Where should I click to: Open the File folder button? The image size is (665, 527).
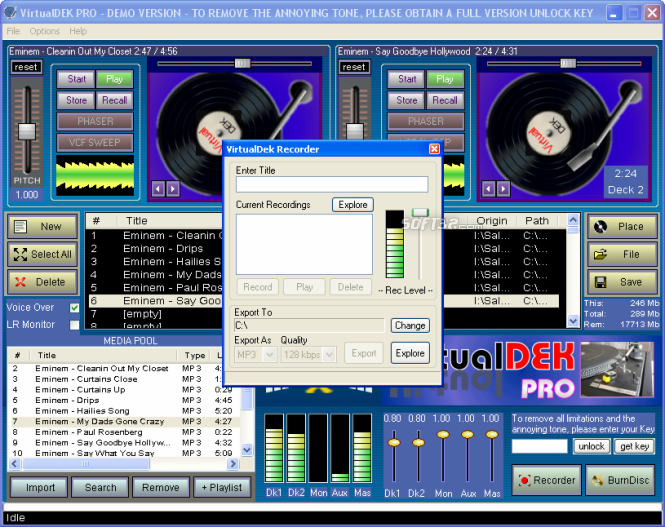(622, 254)
